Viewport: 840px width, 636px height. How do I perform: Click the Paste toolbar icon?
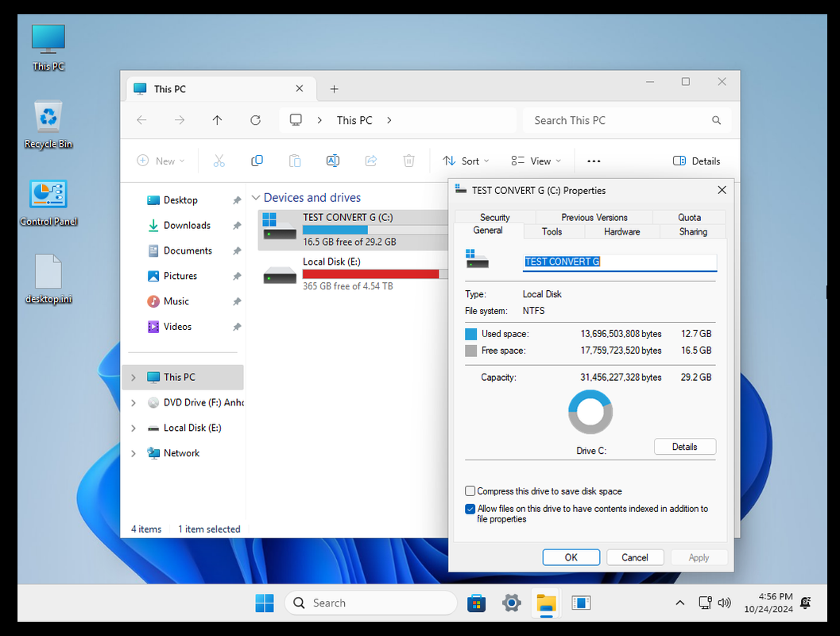click(x=295, y=161)
